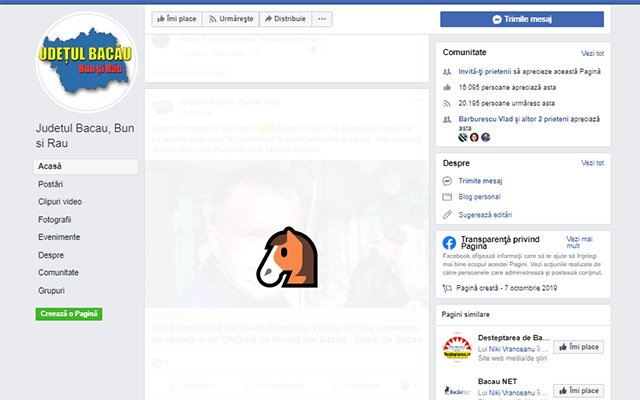Click Niki Vranceanu link under Desteptarea

[x=512, y=349]
